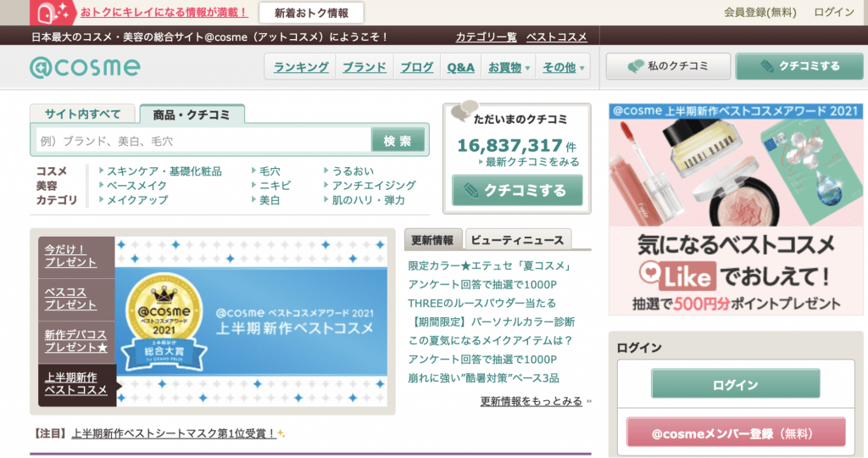Viewport: 868px width, 458px height.
Task: Open the ランキング menu item
Action: 301,67
